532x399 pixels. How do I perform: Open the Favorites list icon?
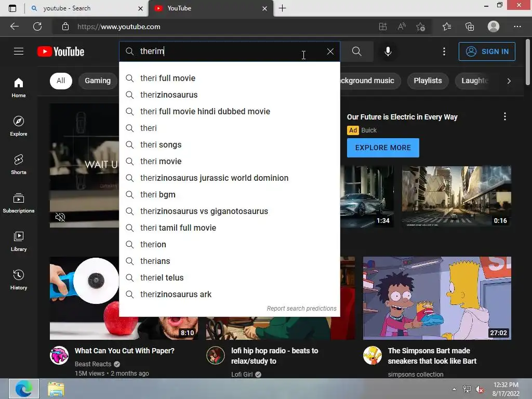click(x=446, y=26)
